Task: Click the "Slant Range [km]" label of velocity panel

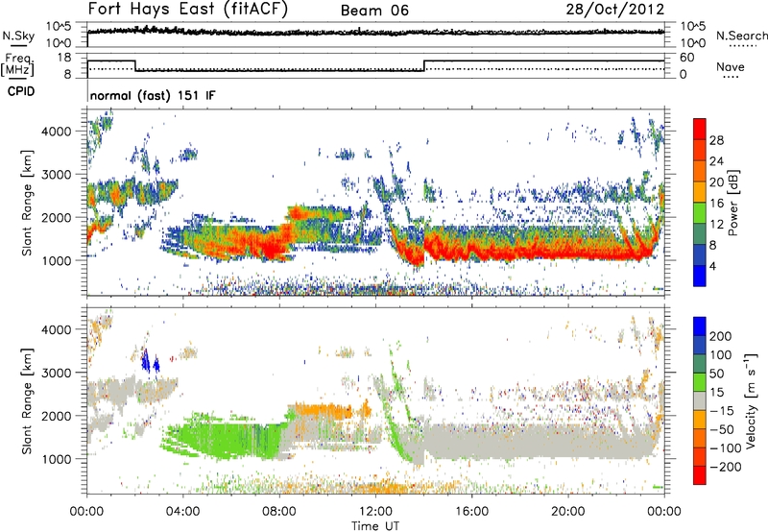Action: coord(27,400)
